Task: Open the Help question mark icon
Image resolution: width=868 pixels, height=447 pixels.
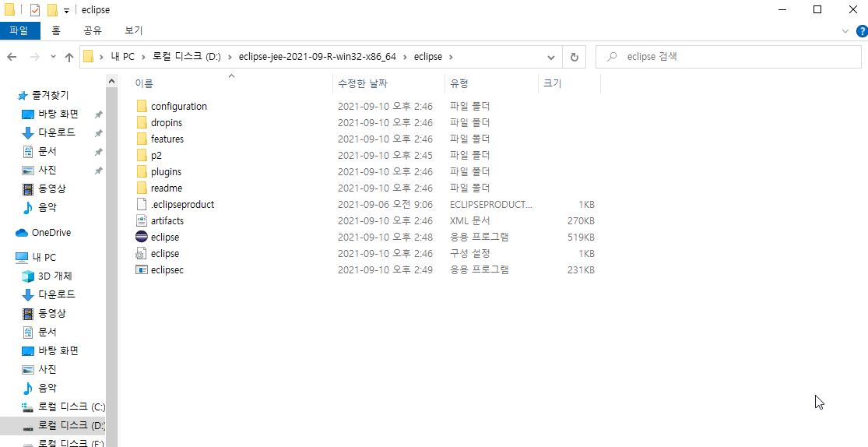Action: 861,31
